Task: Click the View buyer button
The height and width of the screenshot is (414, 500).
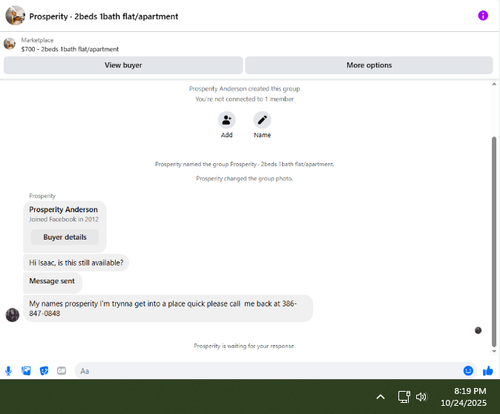Action: (123, 65)
